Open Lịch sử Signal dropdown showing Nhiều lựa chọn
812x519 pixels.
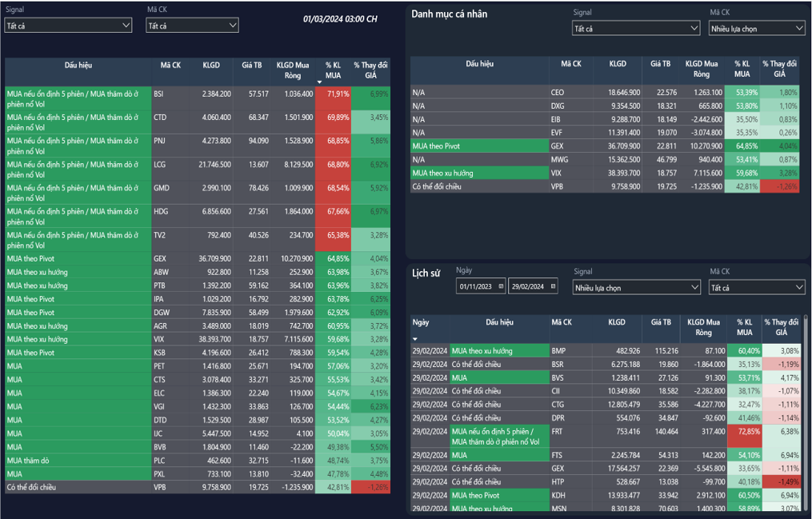(694, 287)
